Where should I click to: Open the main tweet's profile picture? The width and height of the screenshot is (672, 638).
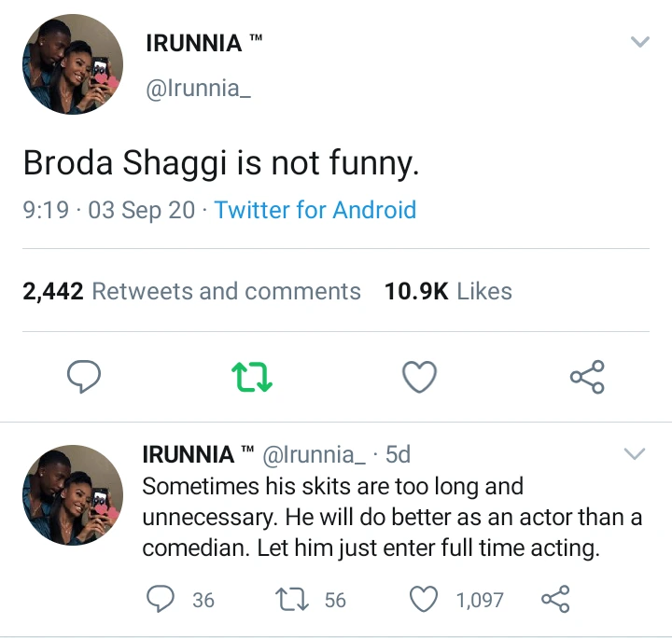tap(73, 64)
